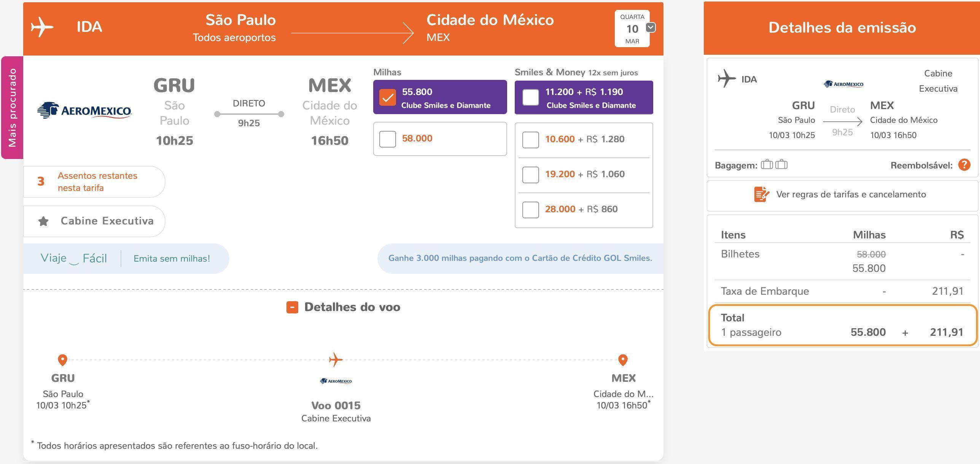980x464 pixels.
Task: Click the baggage suitcase icons
Action: (774, 165)
